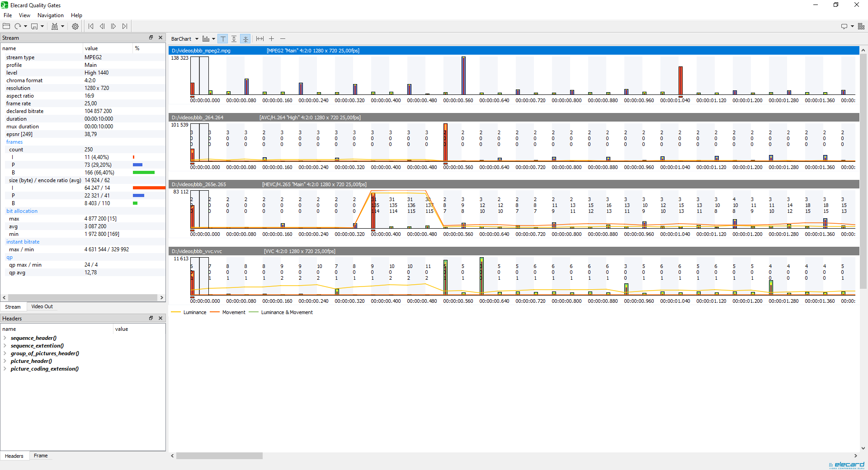This screenshot has width=868, height=470.
Task: Expand the picture_header() tree node
Action: click(x=5, y=361)
